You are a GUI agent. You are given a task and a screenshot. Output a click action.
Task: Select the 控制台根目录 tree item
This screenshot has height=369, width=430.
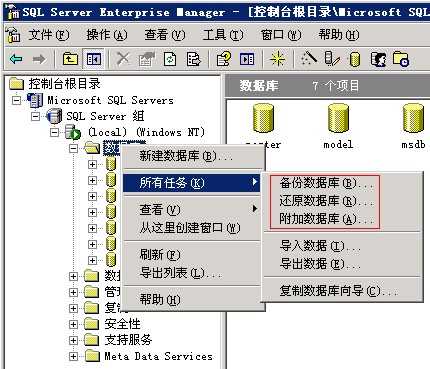tap(64, 84)
